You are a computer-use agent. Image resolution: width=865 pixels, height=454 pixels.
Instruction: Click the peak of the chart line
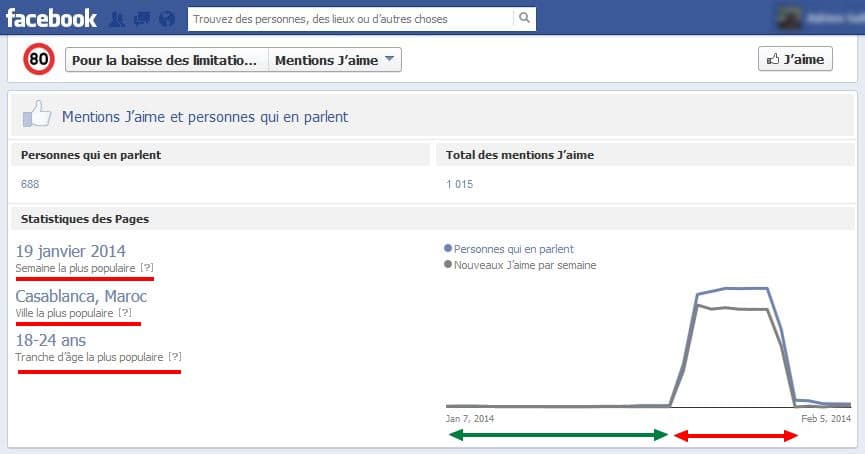738,289
